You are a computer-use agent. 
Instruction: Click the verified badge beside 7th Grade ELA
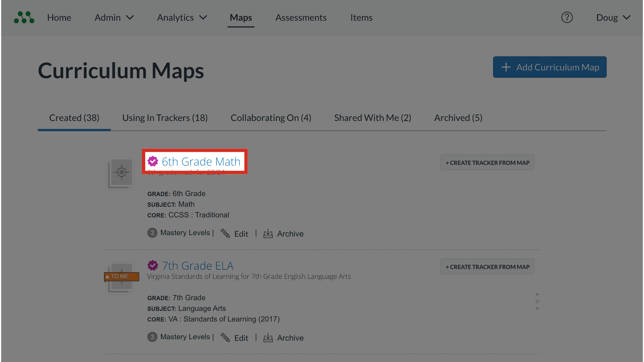point(153,265)
